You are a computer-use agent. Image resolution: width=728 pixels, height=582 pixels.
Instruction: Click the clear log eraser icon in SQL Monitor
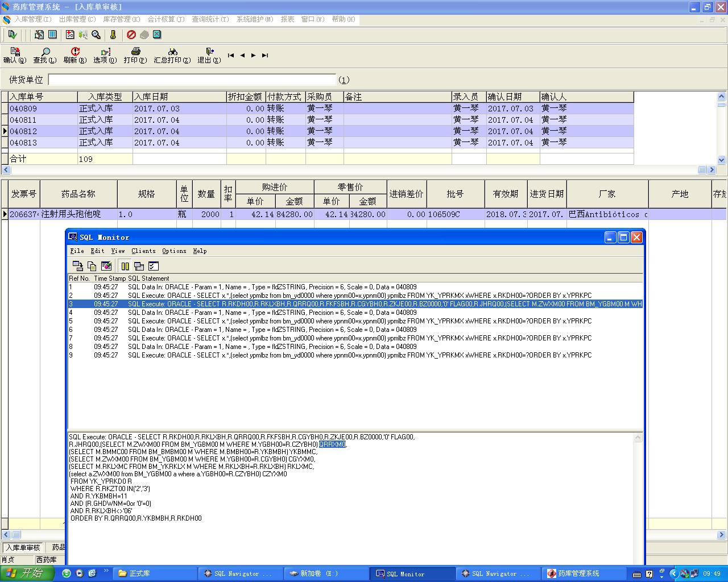pos(106,266)
